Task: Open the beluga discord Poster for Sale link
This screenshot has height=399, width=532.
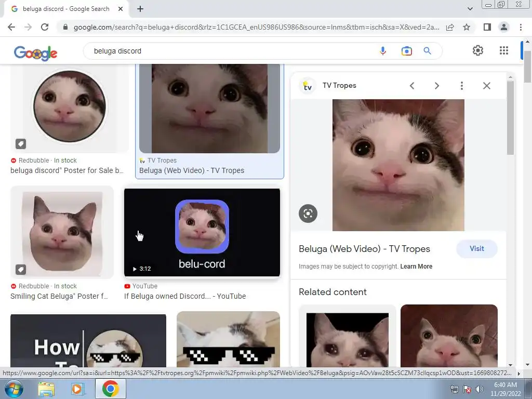Action: pyautogui.click(x=67, y=170)
